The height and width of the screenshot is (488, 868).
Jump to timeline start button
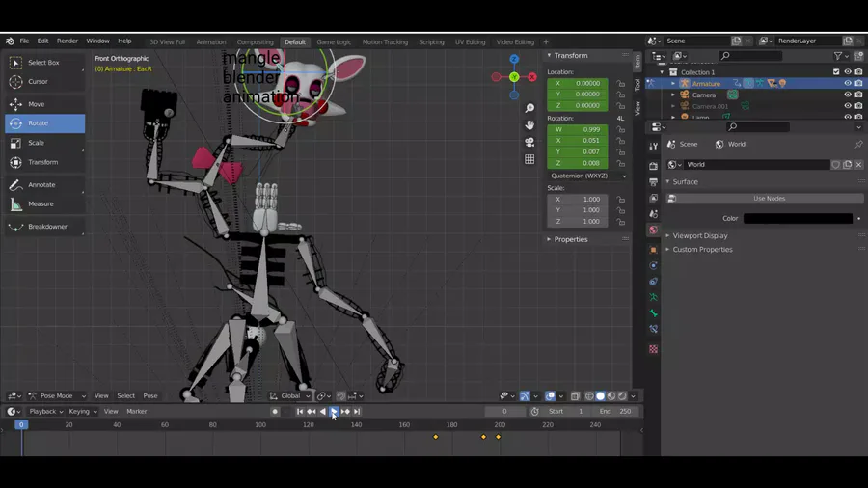click(x=300, y=412)
